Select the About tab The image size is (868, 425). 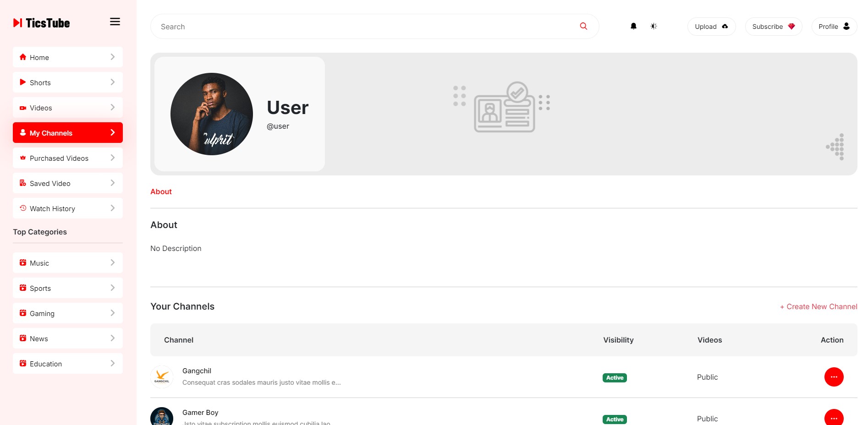(161, 191)
